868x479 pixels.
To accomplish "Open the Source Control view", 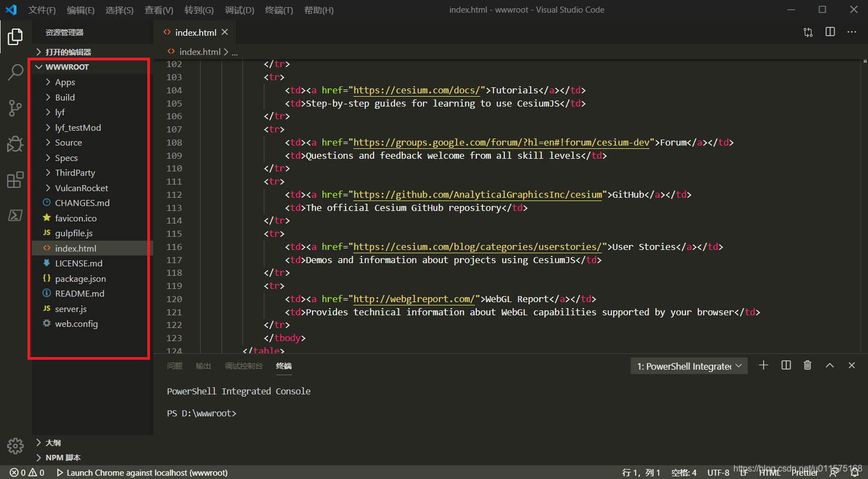I will pos(15,108).
